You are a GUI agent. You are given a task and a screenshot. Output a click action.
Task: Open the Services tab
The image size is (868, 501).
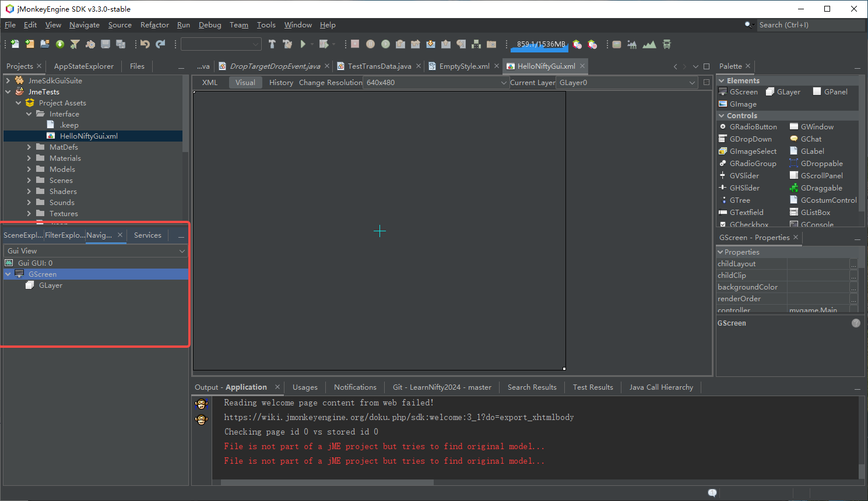click(147, 235)
